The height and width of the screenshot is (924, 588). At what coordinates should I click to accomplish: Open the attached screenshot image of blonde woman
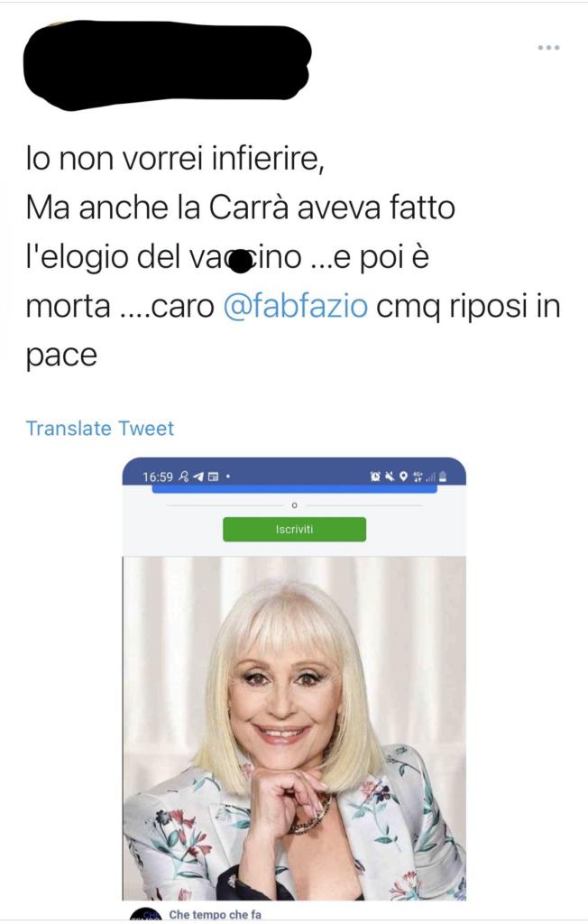(x=294, y=728)
